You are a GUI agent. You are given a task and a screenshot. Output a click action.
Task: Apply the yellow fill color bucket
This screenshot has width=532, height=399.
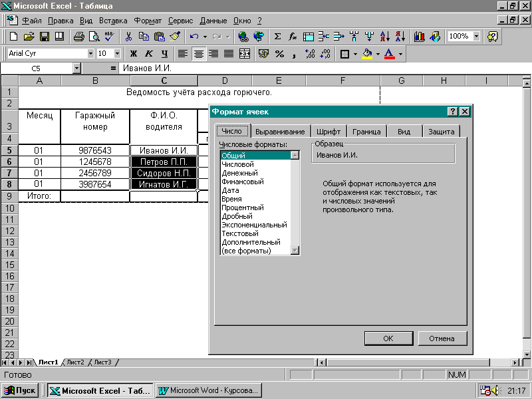[366, 53]
